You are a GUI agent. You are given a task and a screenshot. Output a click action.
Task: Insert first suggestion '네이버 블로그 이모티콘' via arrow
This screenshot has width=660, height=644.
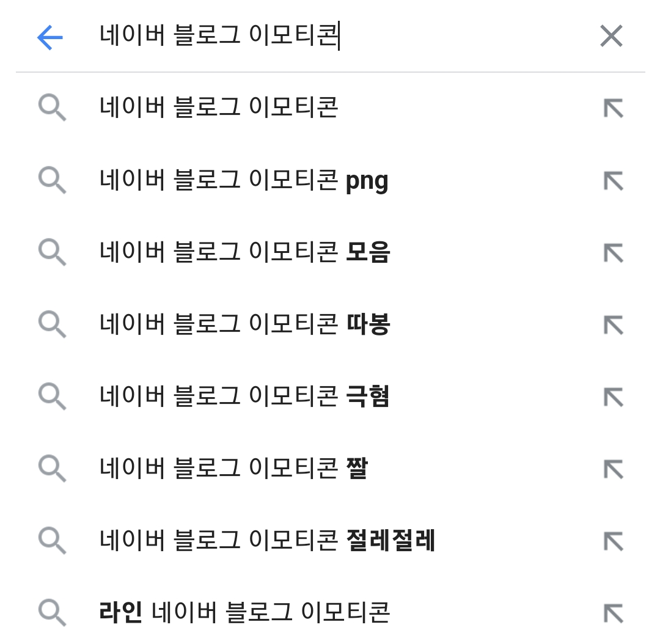click(612, 109)
